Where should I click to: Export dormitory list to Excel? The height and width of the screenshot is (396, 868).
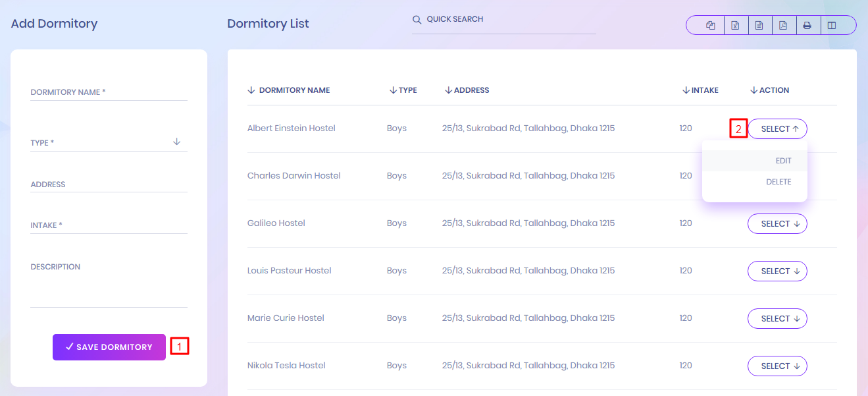[734, 26]
